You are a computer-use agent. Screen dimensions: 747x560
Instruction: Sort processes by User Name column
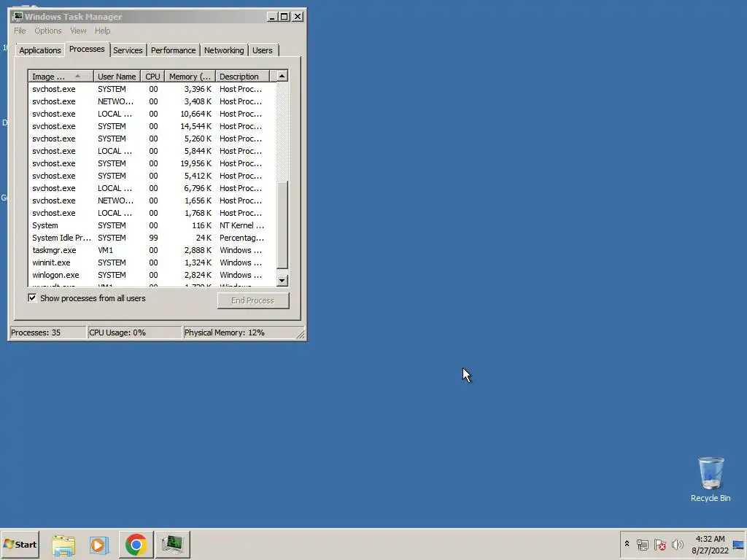click(x=117, y=76)
